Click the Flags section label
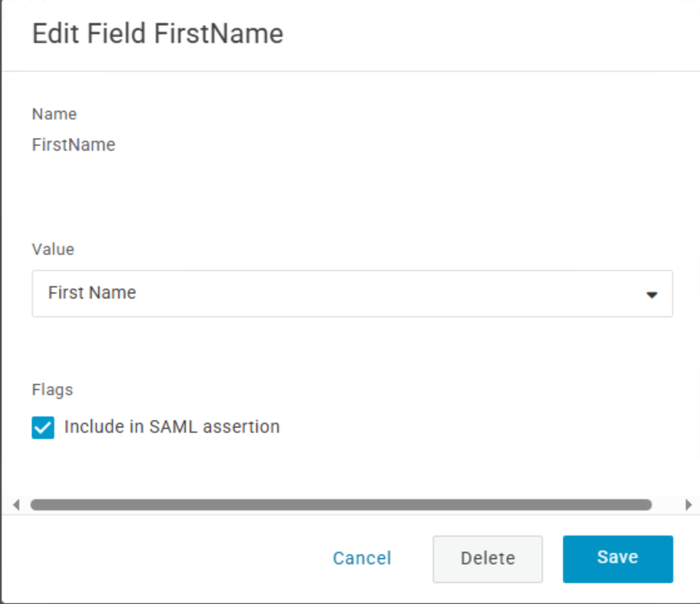The width and height of the screenshot is (700, 604). point(53,389)
